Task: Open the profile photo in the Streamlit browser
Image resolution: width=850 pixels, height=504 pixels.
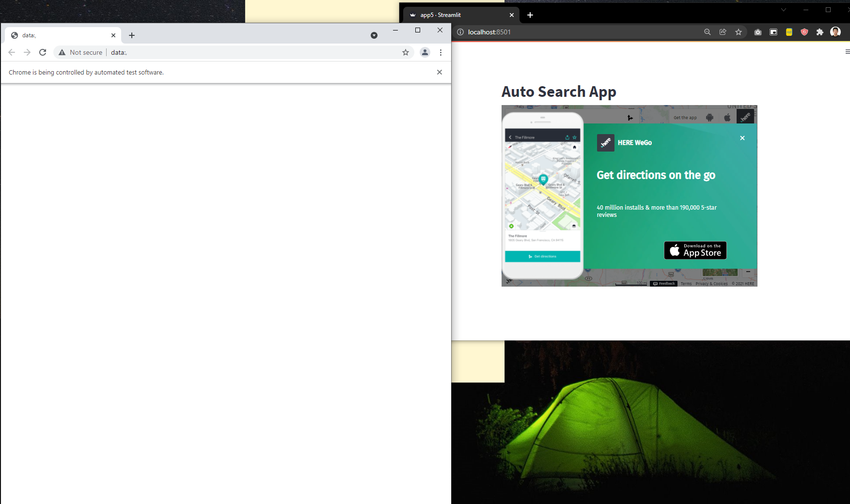Action: click(835, 32)
